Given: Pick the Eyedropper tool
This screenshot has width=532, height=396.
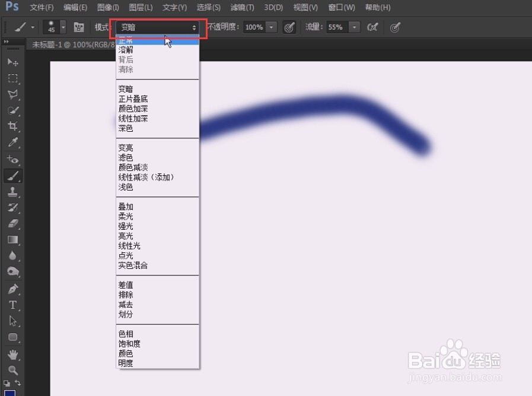Looking at the screenshot, I should (x=13, y=142).
